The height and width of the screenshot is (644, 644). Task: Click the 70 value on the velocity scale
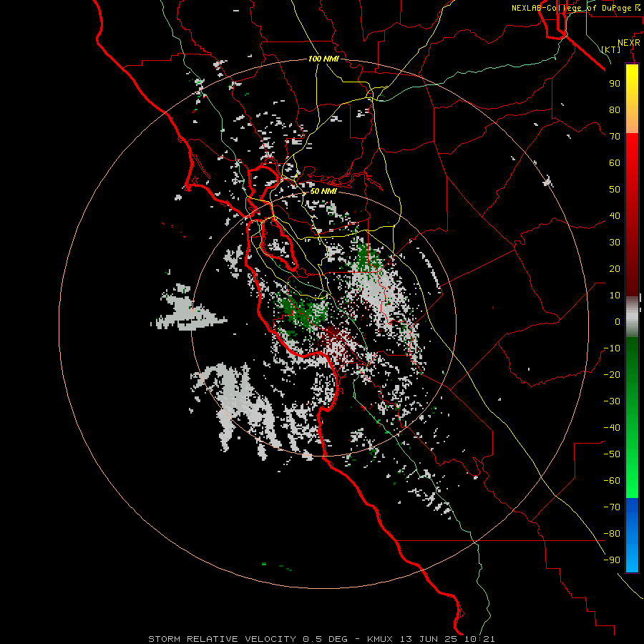click(615, 137)
